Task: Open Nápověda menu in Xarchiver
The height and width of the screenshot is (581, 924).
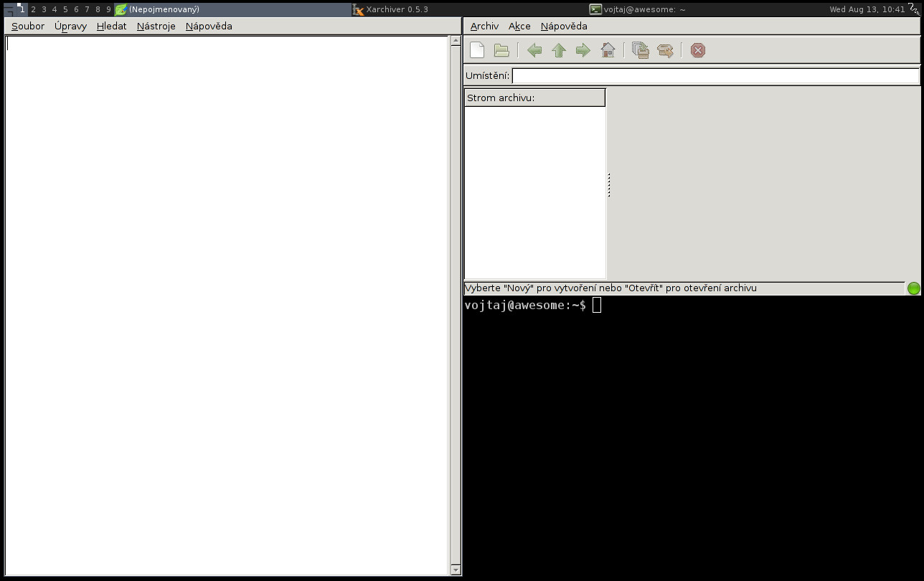Action: [x=564, y=27]
